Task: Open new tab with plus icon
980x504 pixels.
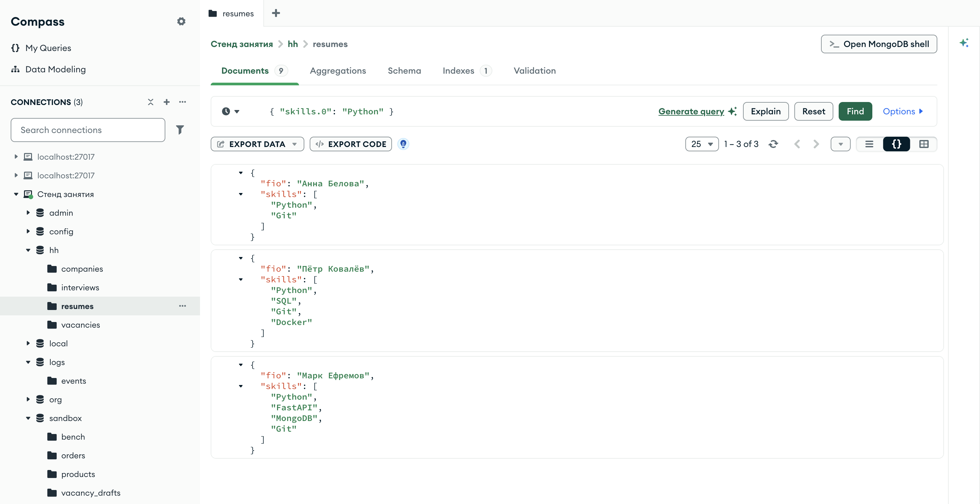Action: [x=276, y=13]
